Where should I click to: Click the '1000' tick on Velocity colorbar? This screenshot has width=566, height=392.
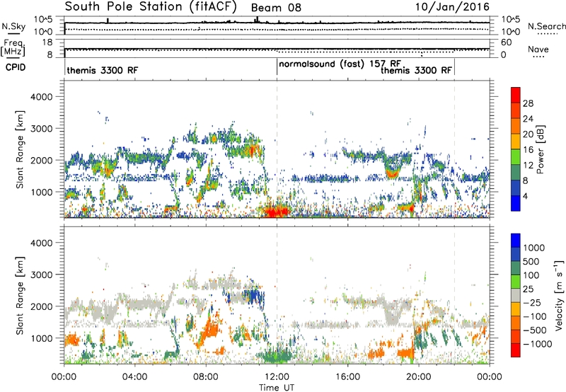click(x=534, y=248)
